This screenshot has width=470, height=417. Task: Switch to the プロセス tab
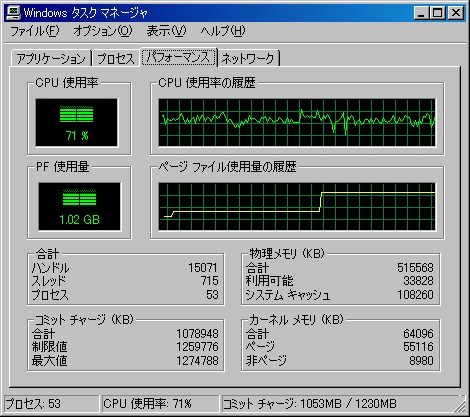116,59
